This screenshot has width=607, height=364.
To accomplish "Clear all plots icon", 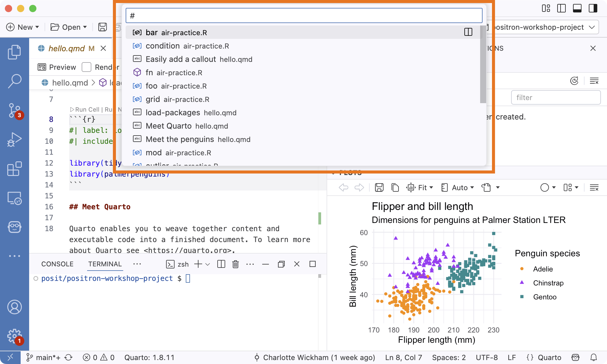I will 594,187.
